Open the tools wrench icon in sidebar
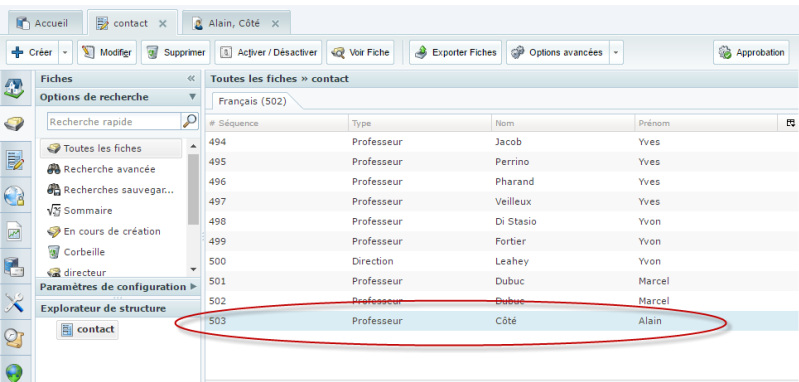Screen dimensions: 799x382 pyautogui.click(x=14, y=303)
